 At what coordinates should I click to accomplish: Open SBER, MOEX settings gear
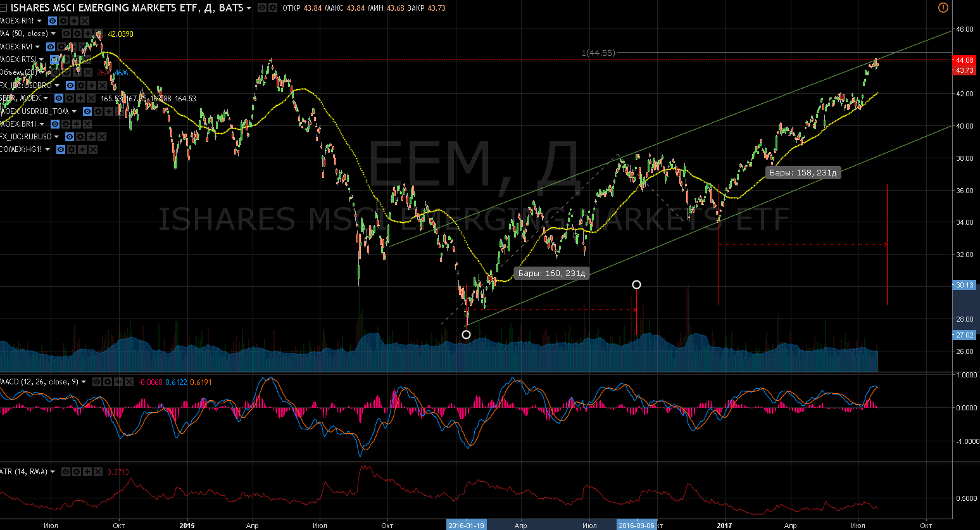pos(70,98)
